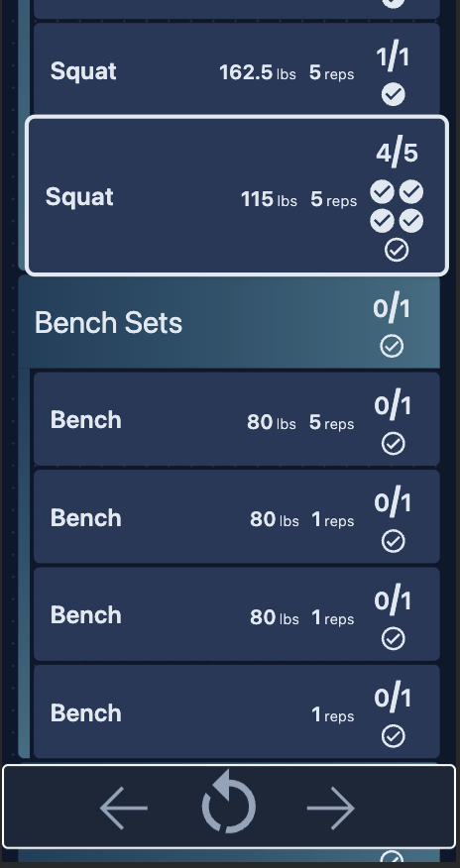Edit the 115 lbs weight on Squat
This screenshot has width=460, height=868.
(269, 199)
